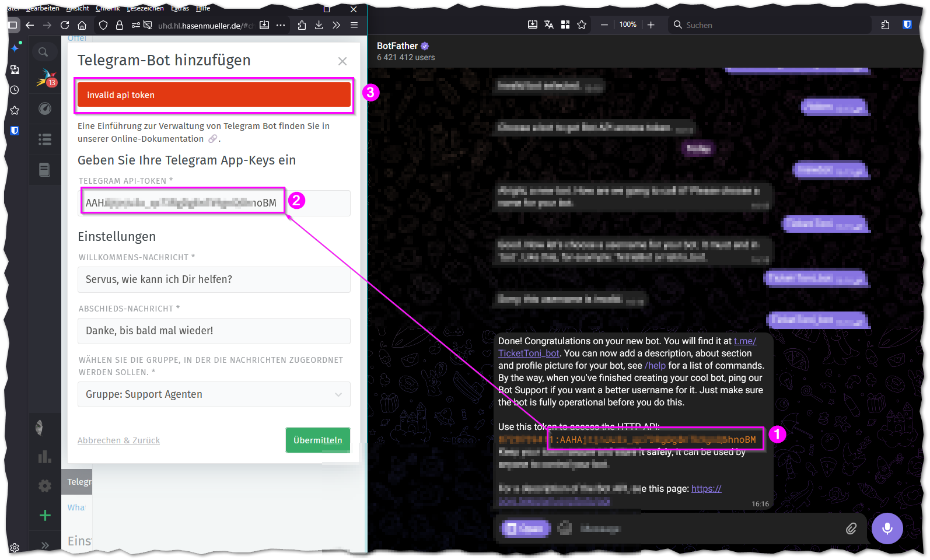Open the Zammad search in sidebar

[x=43, y=52]
